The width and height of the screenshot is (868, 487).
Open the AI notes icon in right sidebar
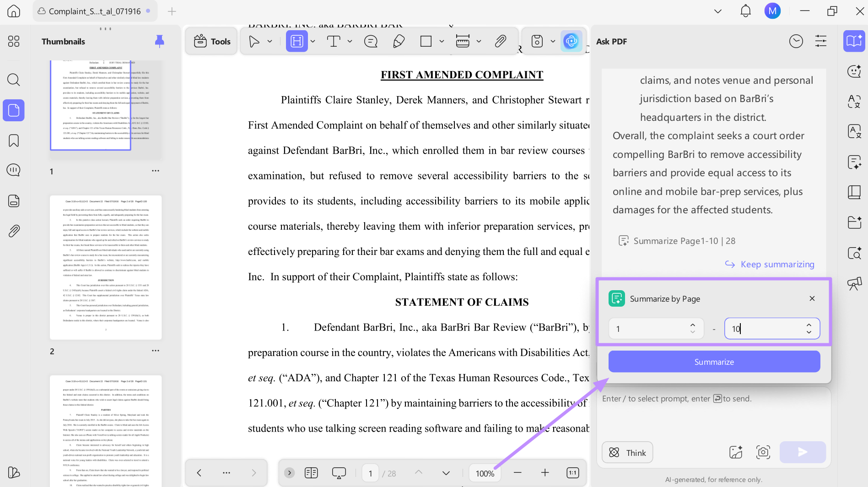(854, 162)
